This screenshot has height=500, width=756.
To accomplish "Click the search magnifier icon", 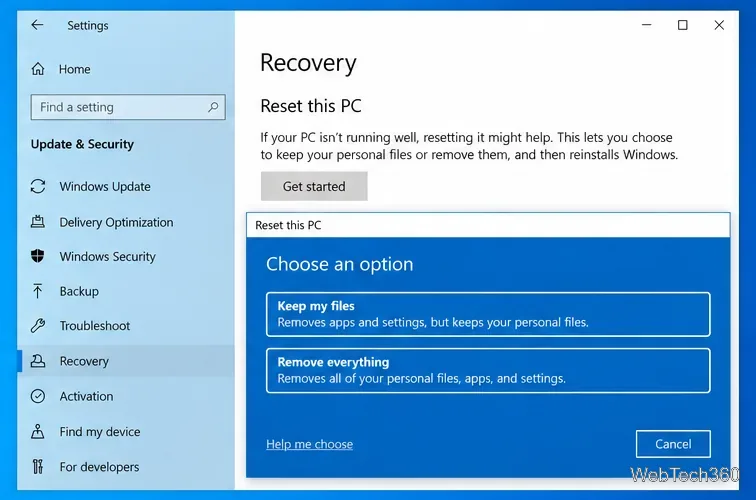I will (x=213, y=107).
